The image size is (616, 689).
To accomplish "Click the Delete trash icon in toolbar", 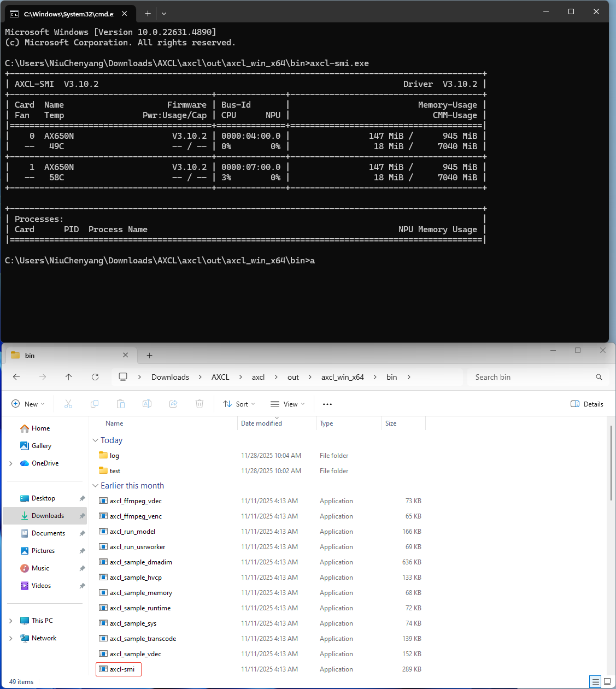I will pos(200,404).
